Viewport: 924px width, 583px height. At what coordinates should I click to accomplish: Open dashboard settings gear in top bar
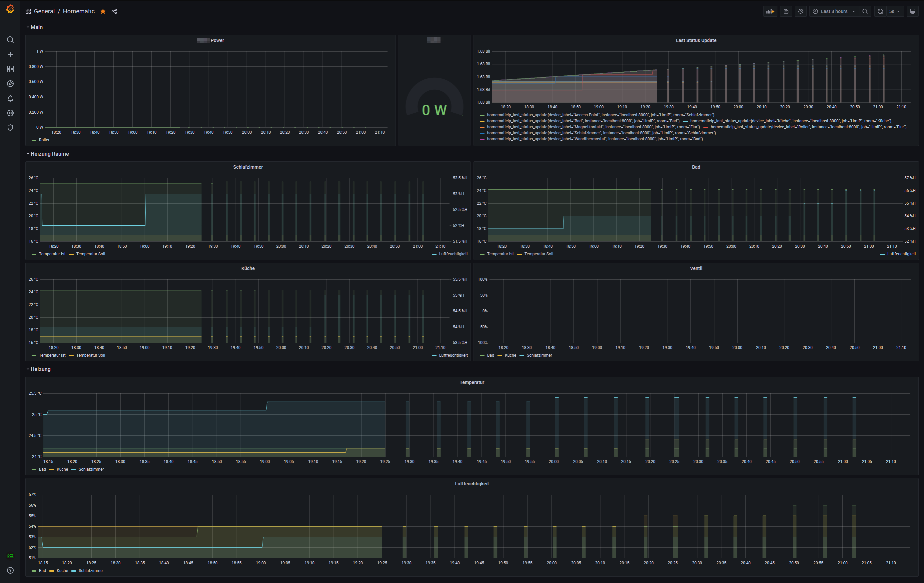800,12
